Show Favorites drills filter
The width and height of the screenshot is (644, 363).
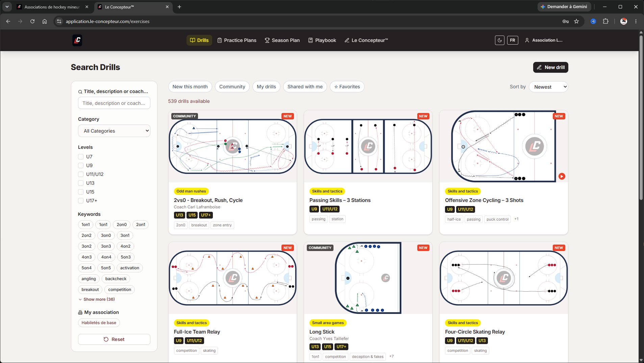pos(347,87)
